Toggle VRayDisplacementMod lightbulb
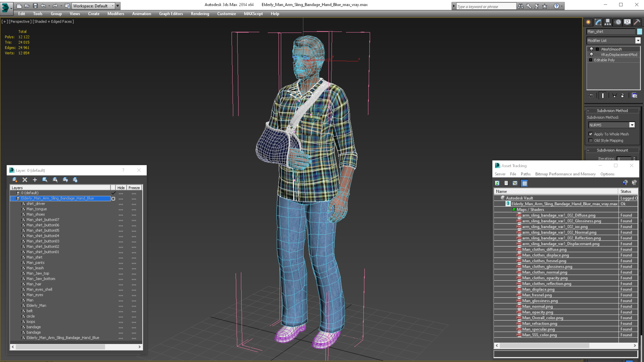 (x=591, y=55)
